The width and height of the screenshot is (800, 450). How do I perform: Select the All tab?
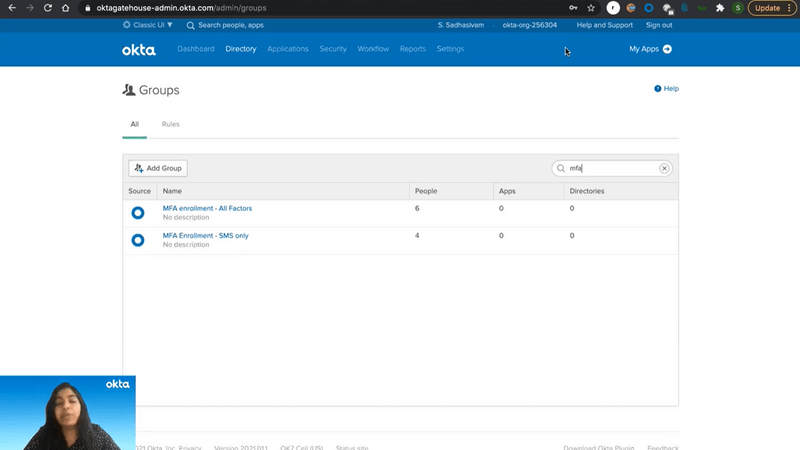(x=134, y=124)
